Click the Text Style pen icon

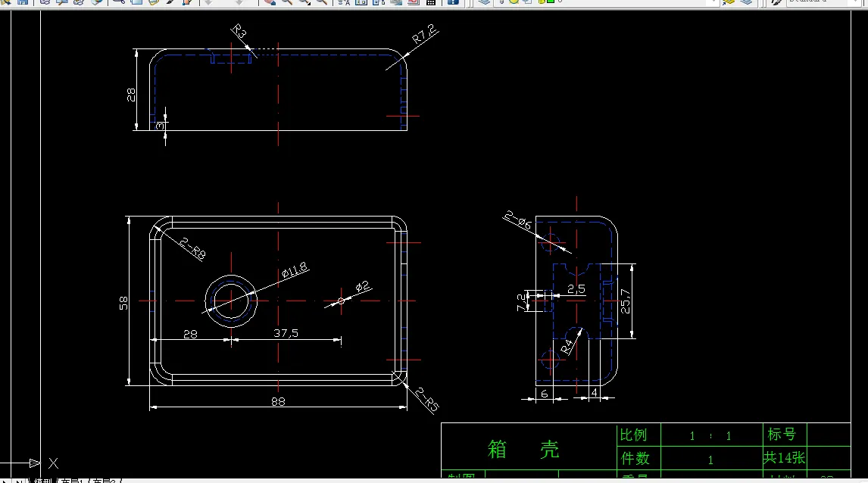point(776,2)
